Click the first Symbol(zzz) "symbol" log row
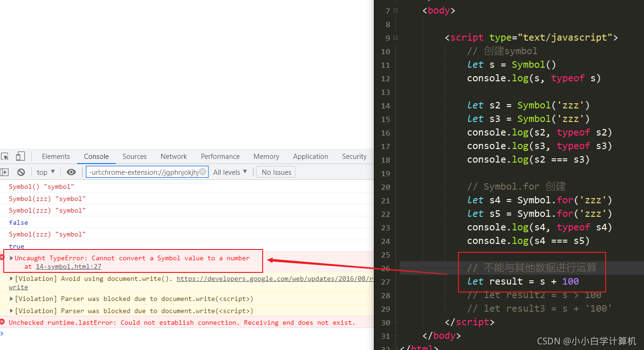644x350 pixels. coord(187,199)
